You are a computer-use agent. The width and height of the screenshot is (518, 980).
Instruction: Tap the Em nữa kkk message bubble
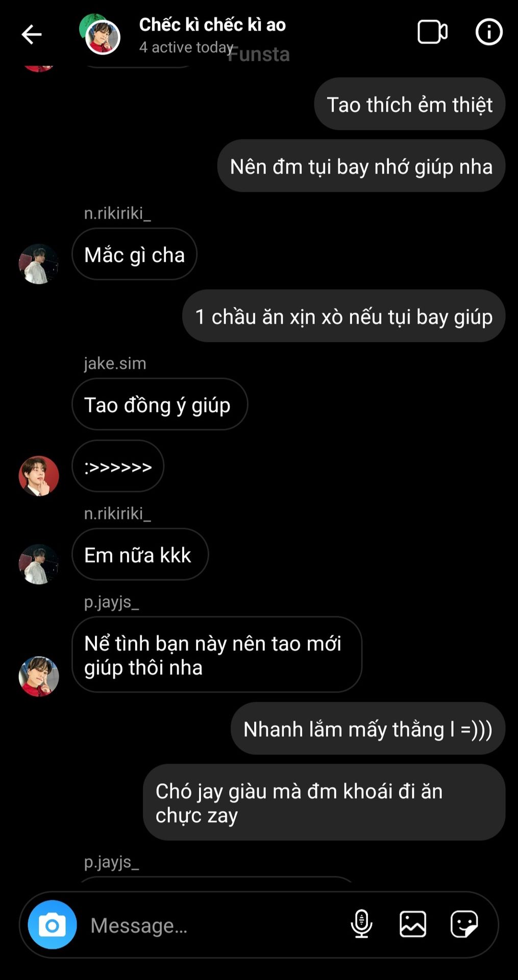coord(140,554)
